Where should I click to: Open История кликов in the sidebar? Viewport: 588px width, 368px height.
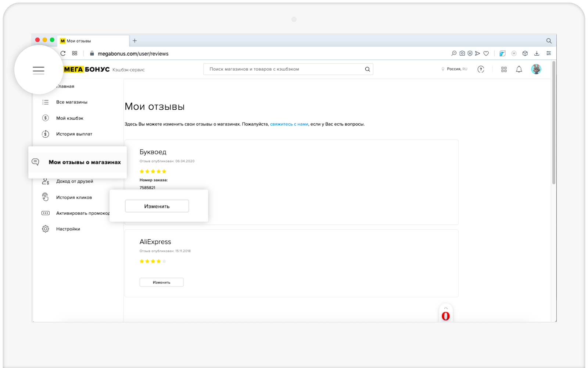click(x=74, y=198)
